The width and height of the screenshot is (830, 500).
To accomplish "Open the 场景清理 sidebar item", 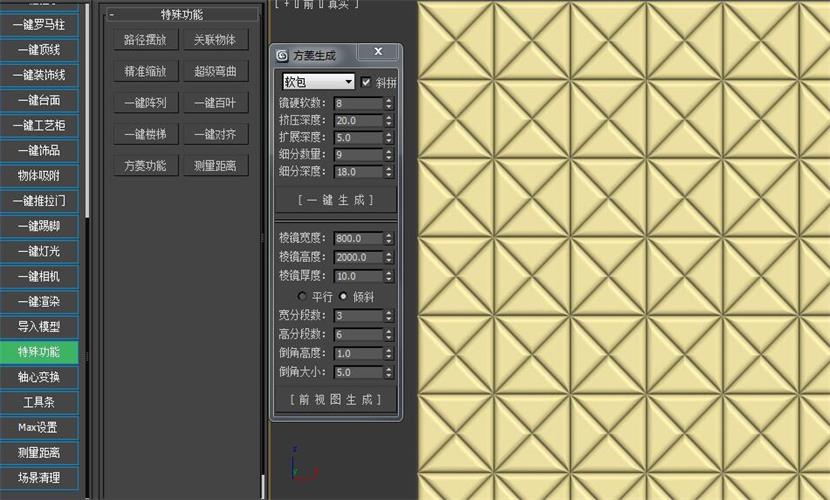I will pos(39,478).
